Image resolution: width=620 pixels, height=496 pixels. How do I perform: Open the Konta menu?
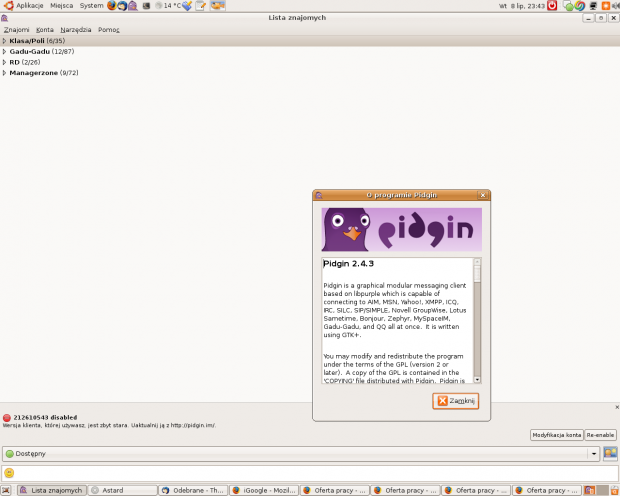coord(45,30)
